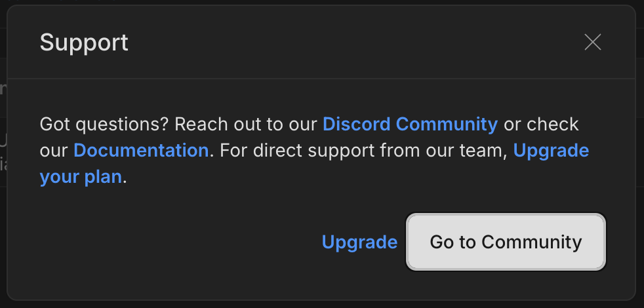Click the Go to Community button label
This screenshot has height=308, width=644.
click(506, 242)
